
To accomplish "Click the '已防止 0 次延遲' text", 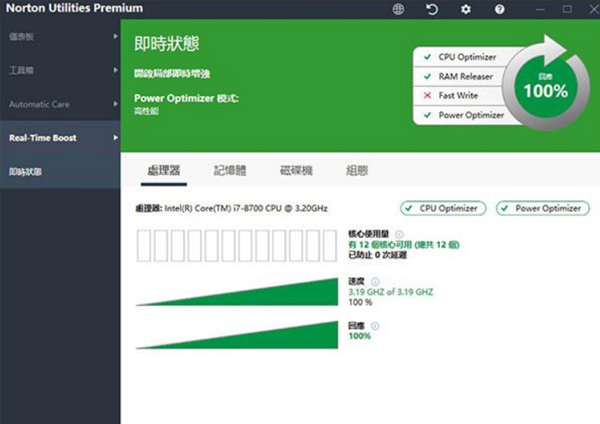I will (377, 255).
